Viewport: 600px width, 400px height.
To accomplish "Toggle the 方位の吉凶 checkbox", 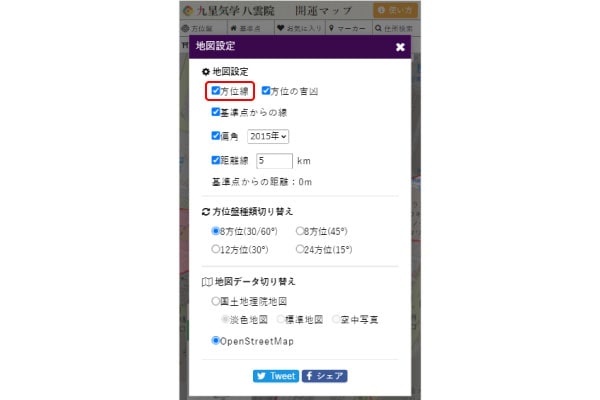I will click(266, 91).
